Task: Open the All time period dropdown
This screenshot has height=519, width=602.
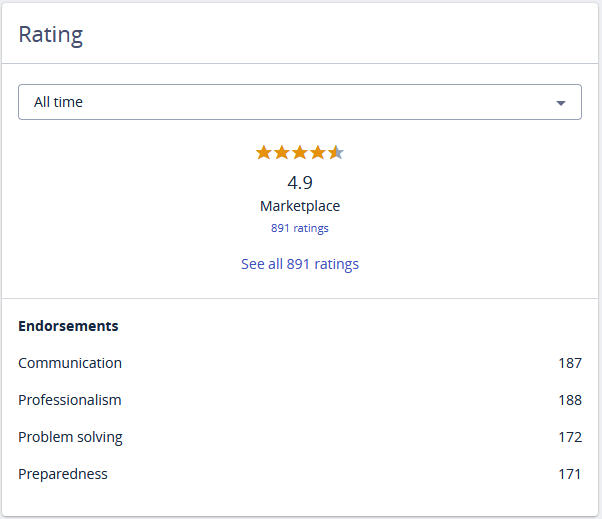Action: pos(290,102)
